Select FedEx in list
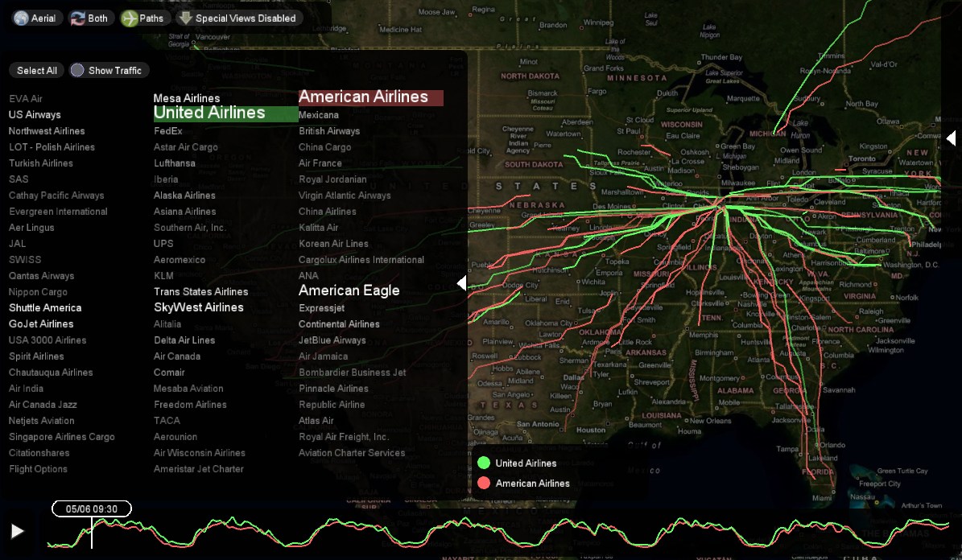Image resolution: width=962 pixels, height=560 pixels. coord(167,131)
